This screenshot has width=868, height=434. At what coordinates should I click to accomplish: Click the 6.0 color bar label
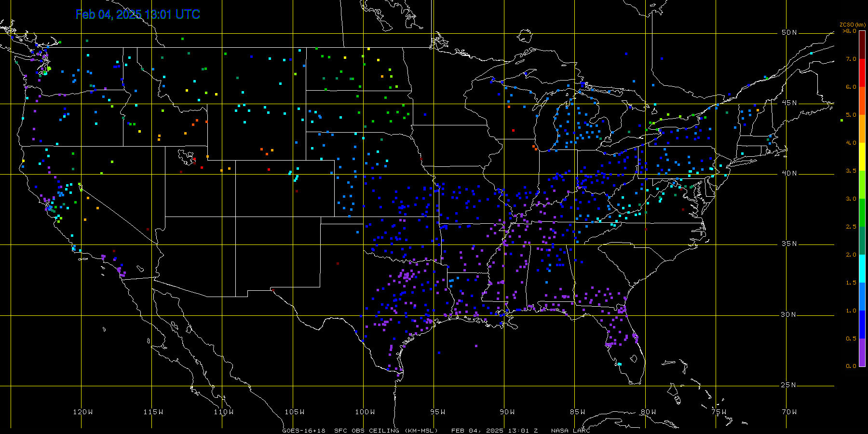tap(851, 87)
